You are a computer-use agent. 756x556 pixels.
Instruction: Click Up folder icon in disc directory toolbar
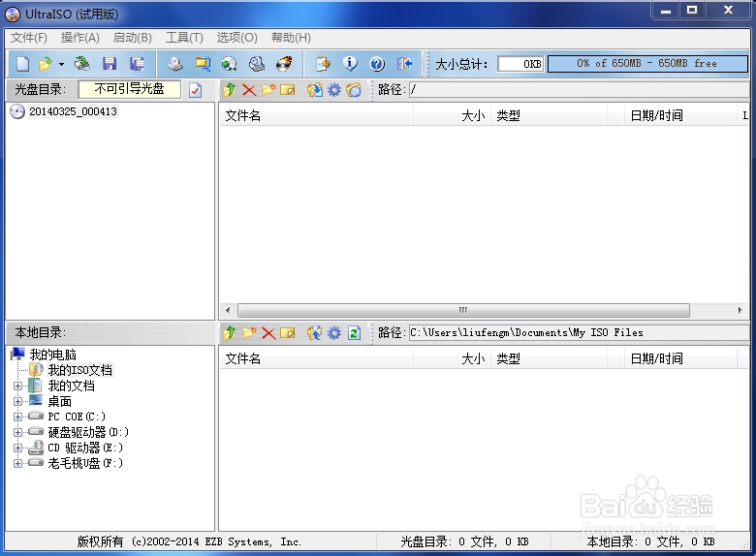pyautogui.click(x=230, y=90)
